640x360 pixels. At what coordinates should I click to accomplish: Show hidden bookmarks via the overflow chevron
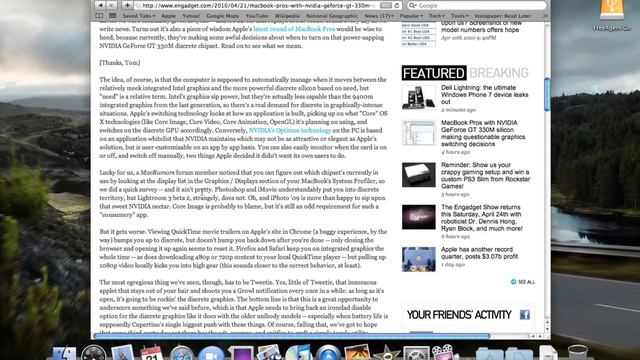click(x=544, y=16)
